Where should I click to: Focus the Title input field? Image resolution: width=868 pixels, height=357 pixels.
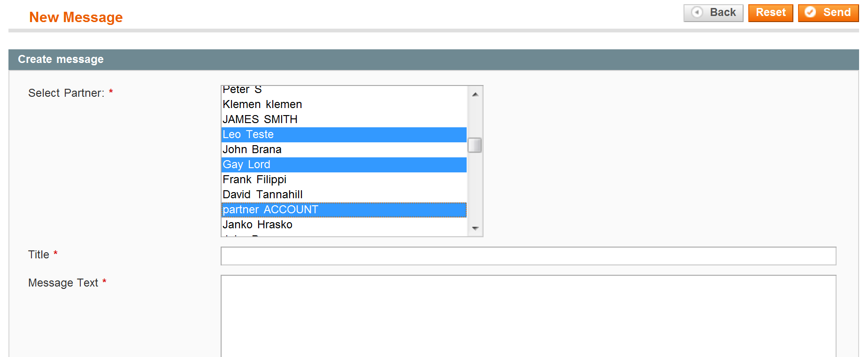pyautogui.click(x=528, y=256)
